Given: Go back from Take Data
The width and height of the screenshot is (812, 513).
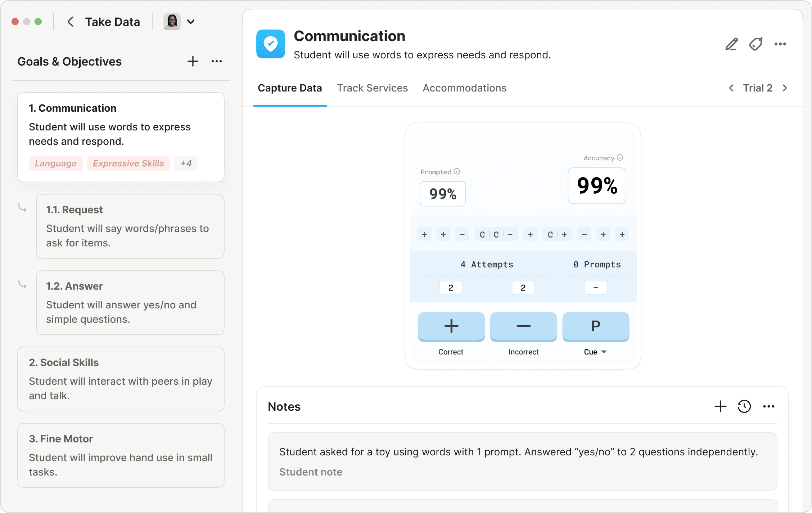Looking at the screenshot, I should click(x=71, y=22).
